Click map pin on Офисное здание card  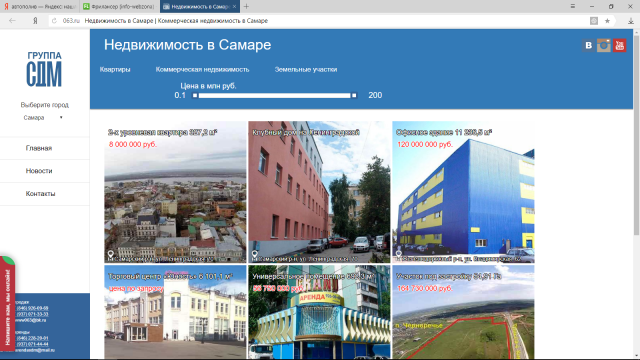pos(399,254)
